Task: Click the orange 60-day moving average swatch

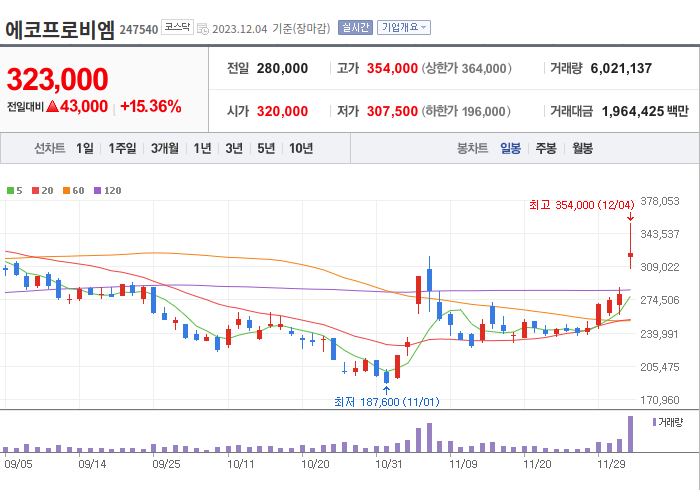Action: coord(67,191)
